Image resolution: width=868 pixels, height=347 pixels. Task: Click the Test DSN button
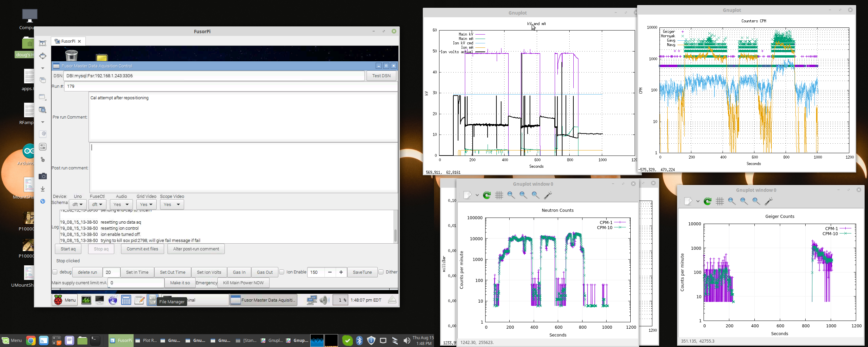[381, 76]
